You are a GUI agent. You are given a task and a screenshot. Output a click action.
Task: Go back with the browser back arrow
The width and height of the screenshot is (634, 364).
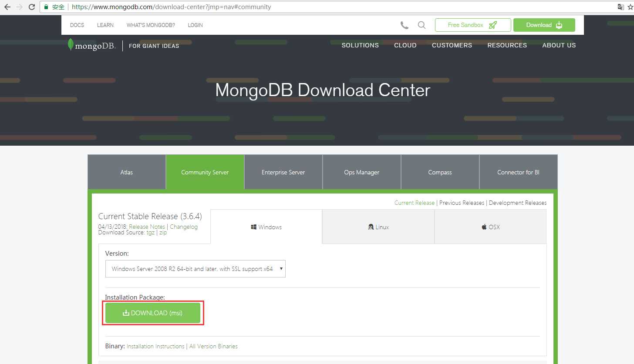7,7
